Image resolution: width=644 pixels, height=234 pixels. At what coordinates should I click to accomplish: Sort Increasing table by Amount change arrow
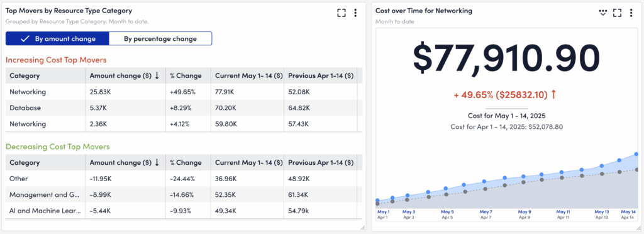pos(157,75)
